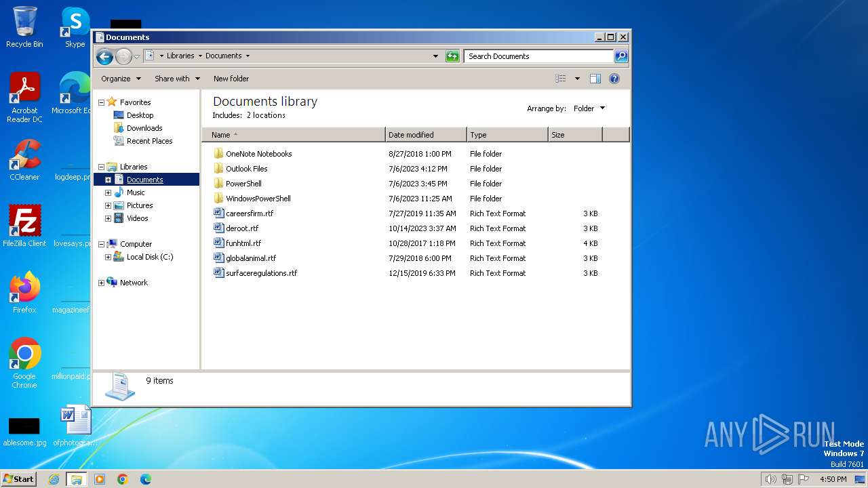Select the careersfirm.rtf file icon
Screen dimensions: 868x488
click(218, 213)
